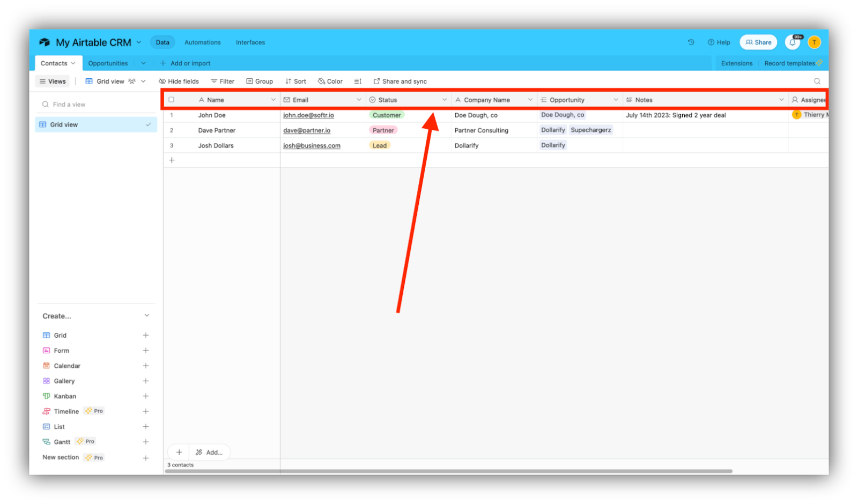
Task: Click plus button in bottom bar
Action: 179,453
